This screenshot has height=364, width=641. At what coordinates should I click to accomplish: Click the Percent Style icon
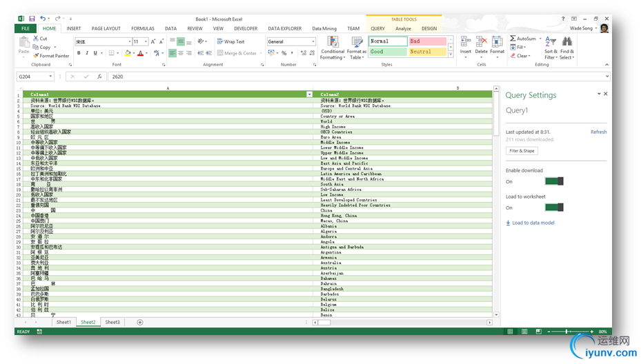[284, 53]
